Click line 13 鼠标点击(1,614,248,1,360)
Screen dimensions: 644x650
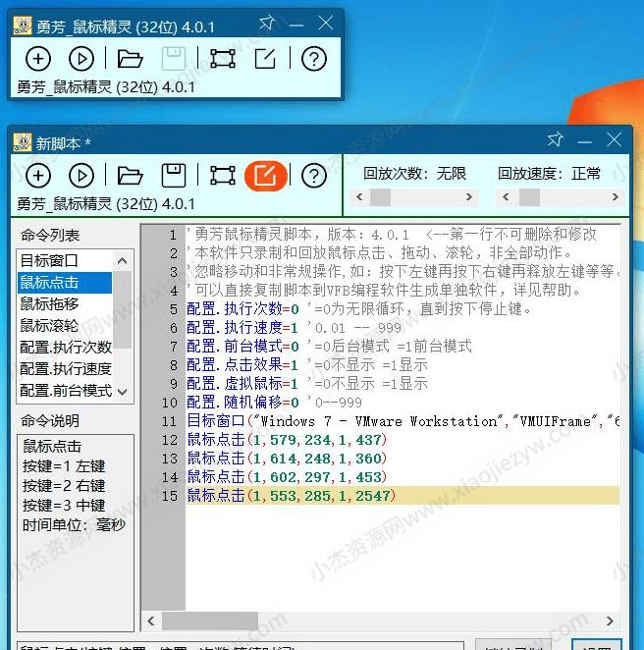287,459
